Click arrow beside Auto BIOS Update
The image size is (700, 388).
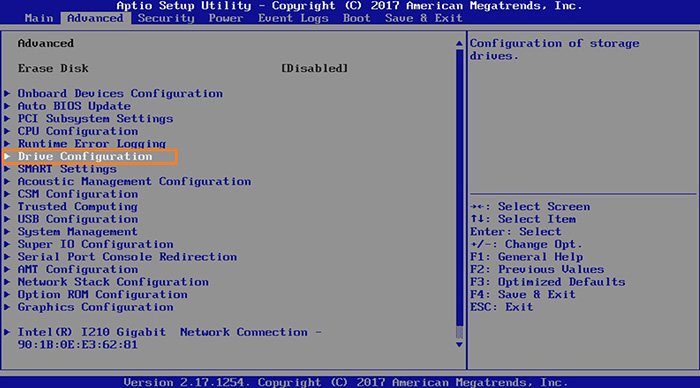click(x=7, y=106)
